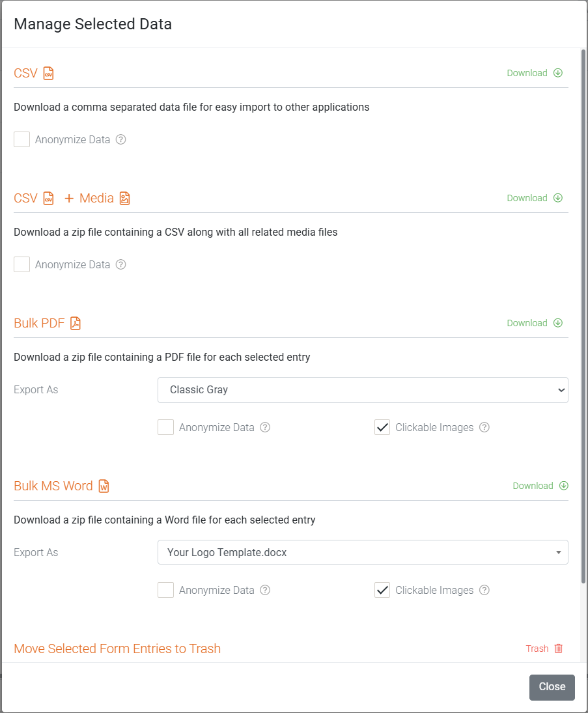Uncheck Clickable Images for Bulk PDF

click(x=382, y=427)
